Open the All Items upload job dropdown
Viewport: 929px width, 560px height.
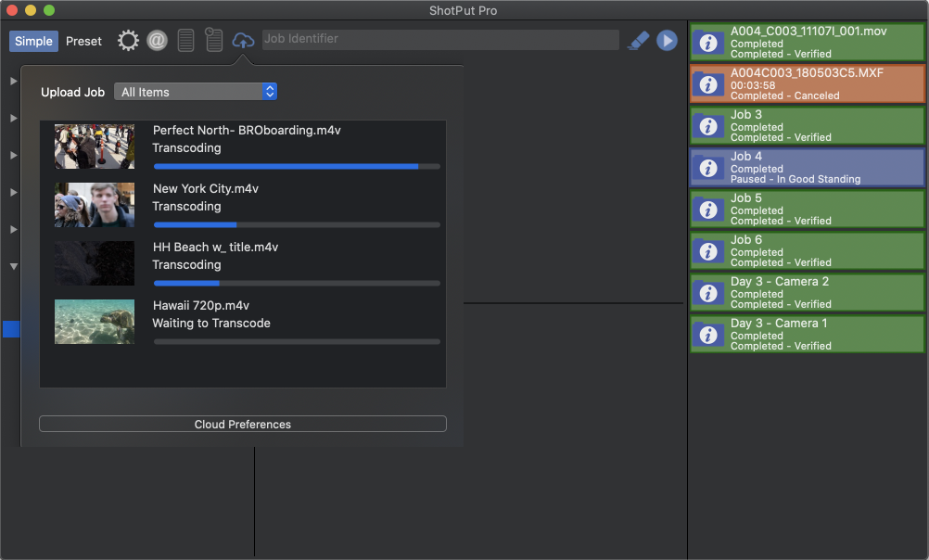tap(195, 92)
